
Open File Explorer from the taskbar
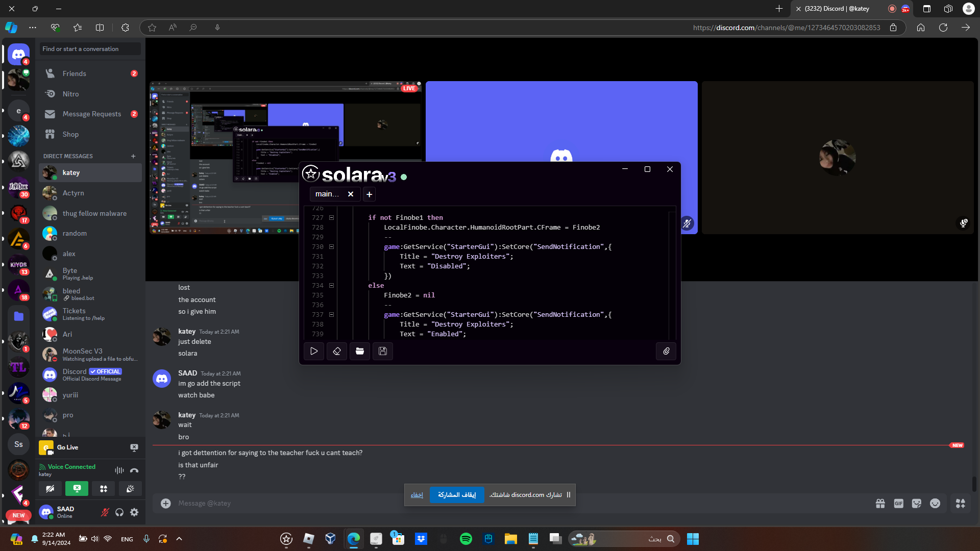(511, 539)
